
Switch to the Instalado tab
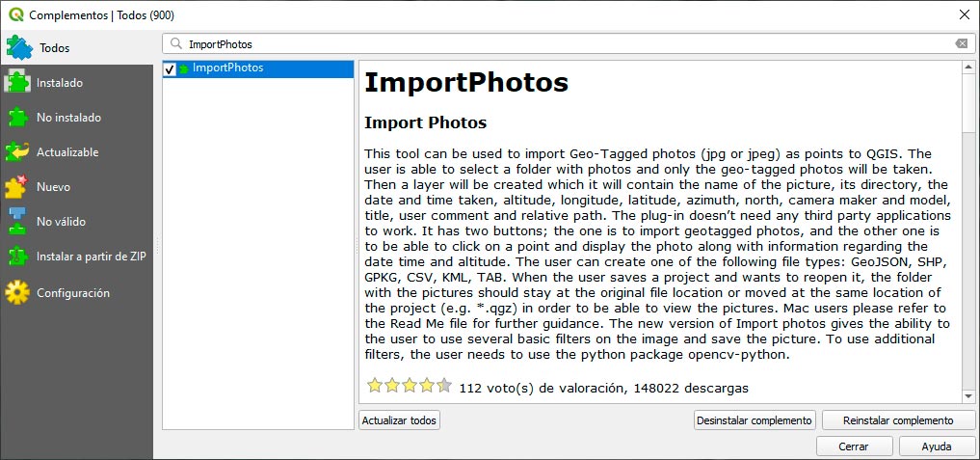pos(76,83)
